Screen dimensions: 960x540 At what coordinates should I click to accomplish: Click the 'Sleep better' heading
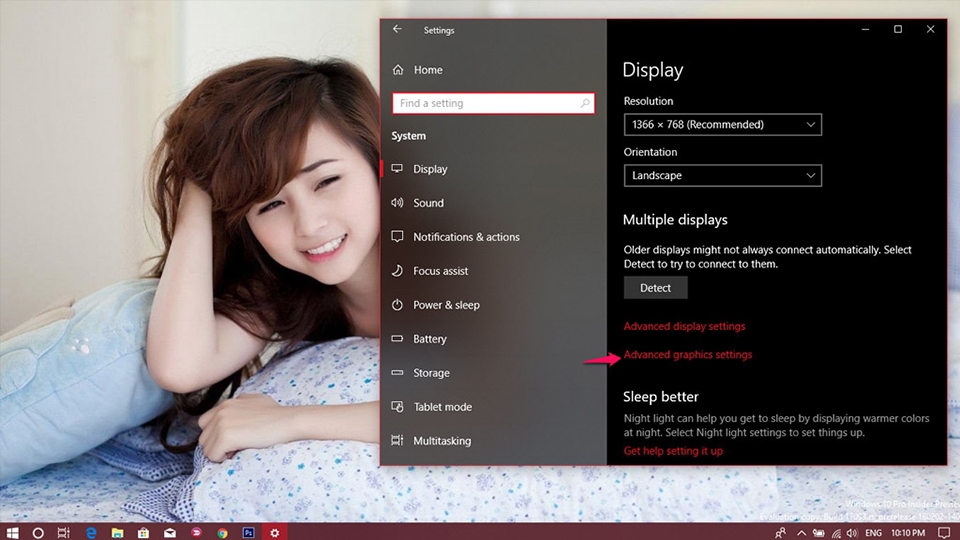tap(661, 397)
